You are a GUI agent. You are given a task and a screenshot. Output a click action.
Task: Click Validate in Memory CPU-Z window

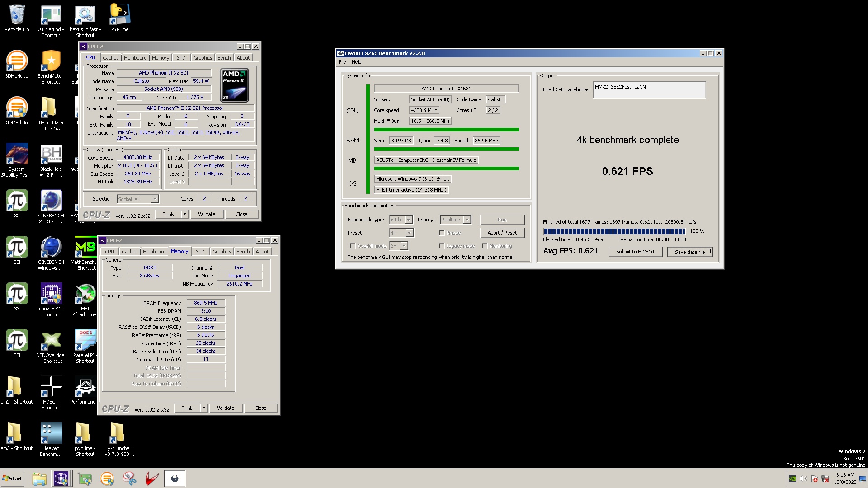226,408
